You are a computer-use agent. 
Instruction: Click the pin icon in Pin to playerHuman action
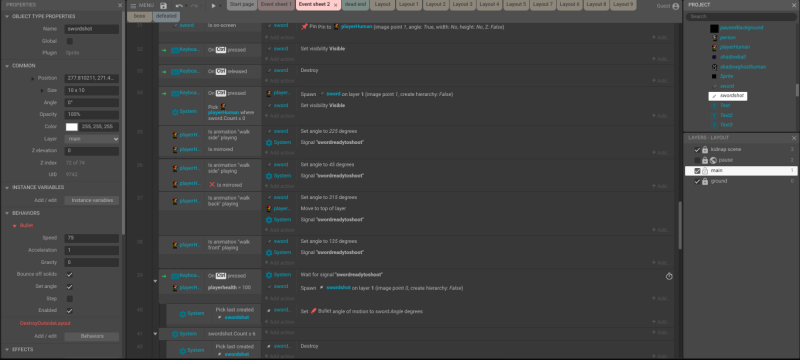[x=304, y=27]
